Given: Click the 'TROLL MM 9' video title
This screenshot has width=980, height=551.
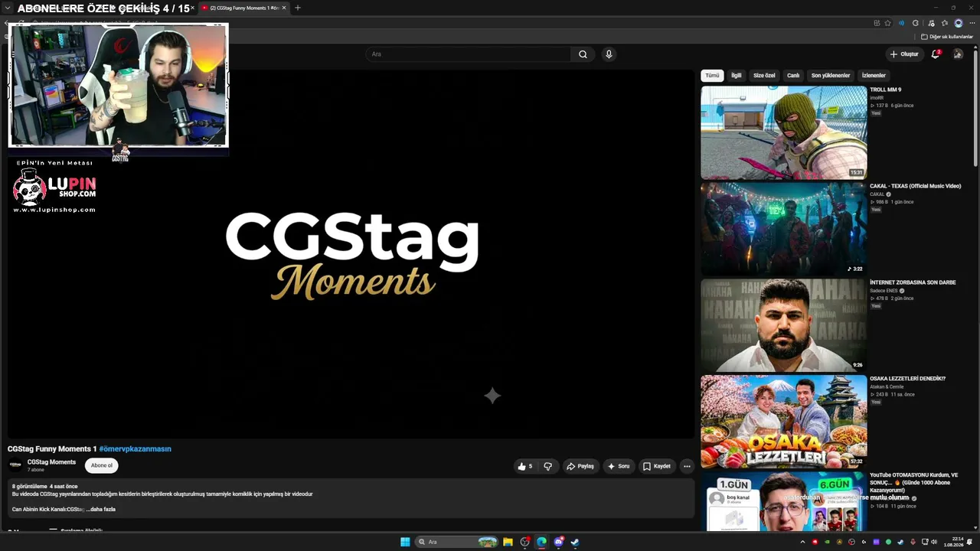Looking at the screenshot, I should tap(885, 90).
